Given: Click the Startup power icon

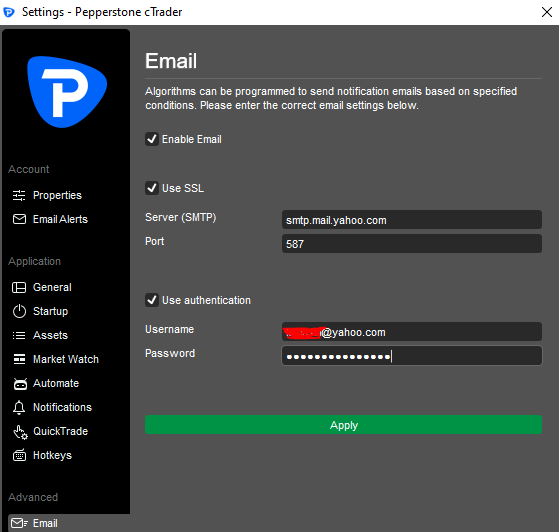Looking at the screenshot, I should pos(19,311).
